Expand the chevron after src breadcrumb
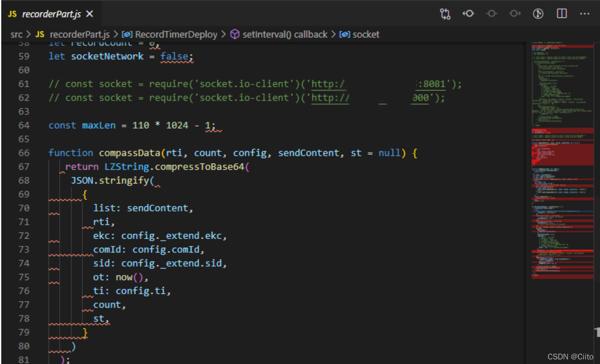 point(29,34)
